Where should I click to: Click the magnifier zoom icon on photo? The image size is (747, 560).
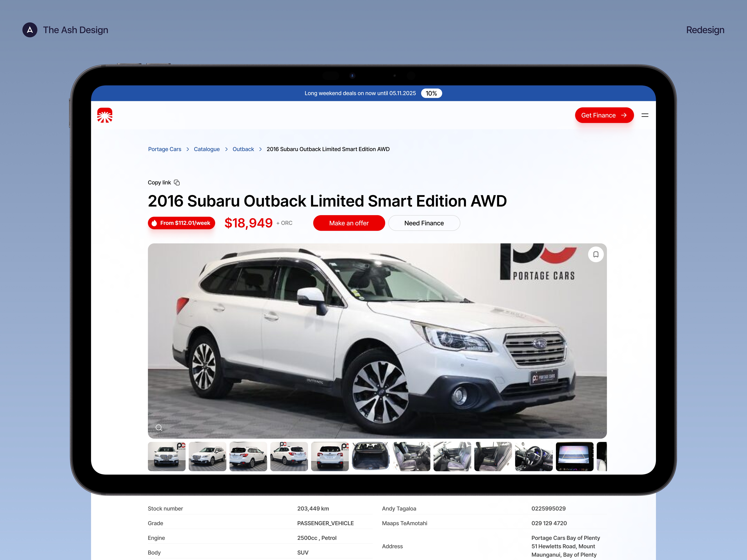pyautogui.click(x=159, y=428)
